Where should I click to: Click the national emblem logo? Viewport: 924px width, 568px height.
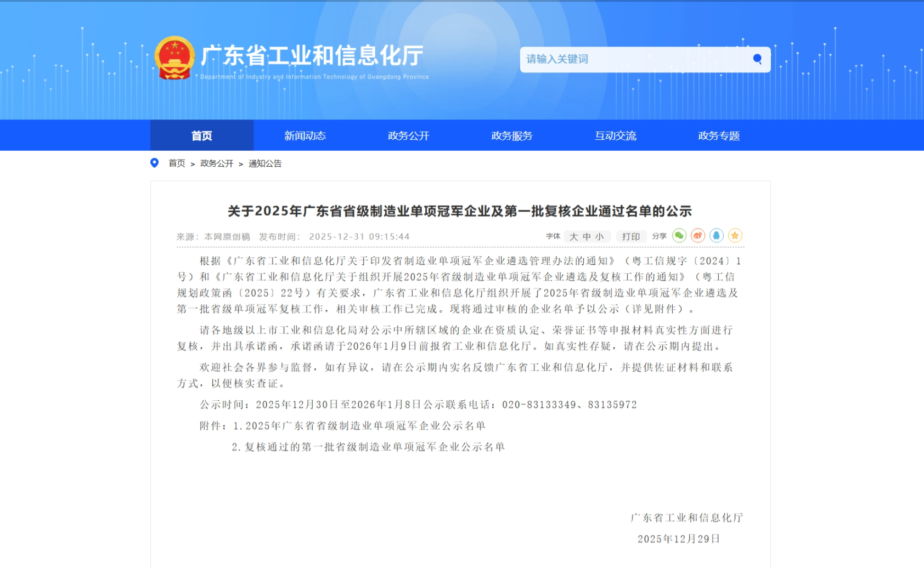(x=174, y=58)
